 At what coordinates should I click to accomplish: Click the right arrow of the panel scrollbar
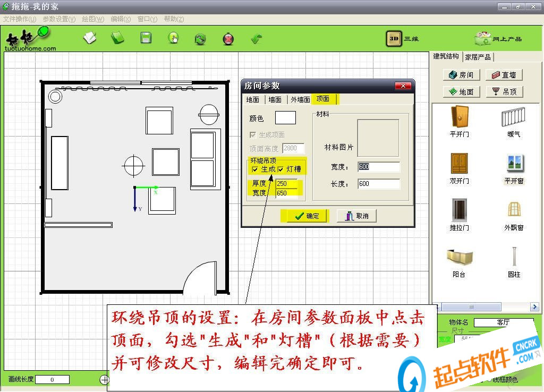click(x=534, y=306)
